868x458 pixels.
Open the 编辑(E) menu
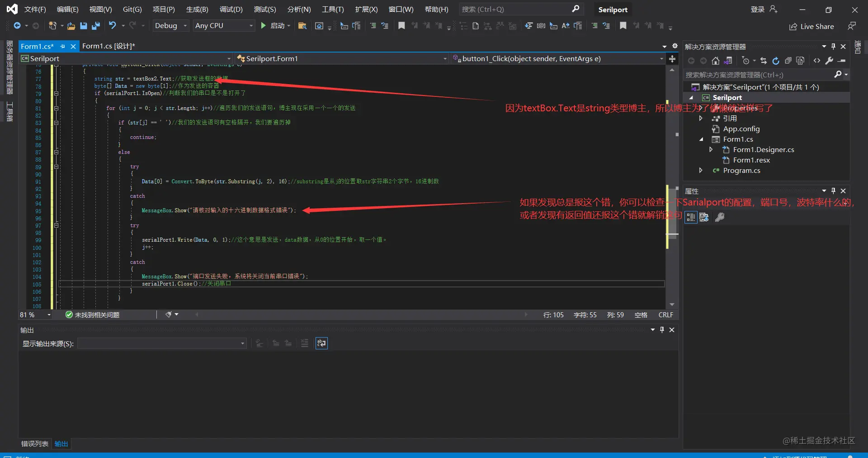coord(68,10)
